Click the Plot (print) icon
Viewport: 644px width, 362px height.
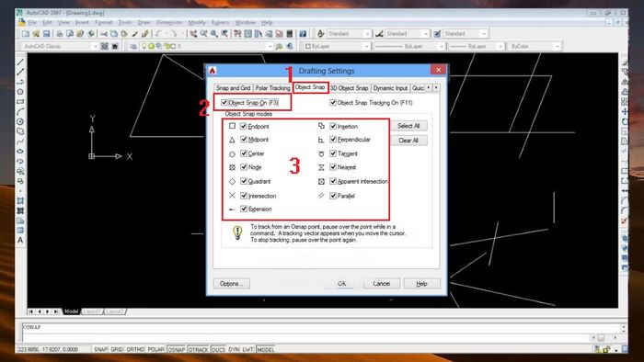(60, 34)
